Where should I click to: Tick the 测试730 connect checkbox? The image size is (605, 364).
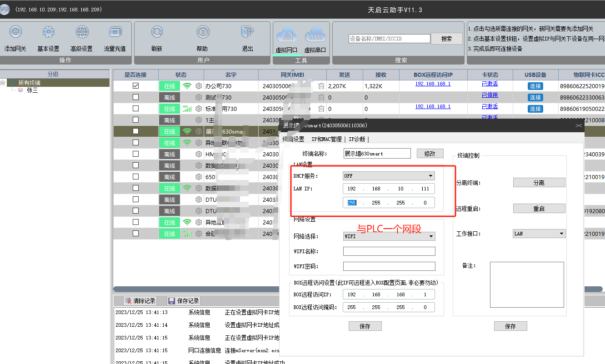tap(135, 97)
